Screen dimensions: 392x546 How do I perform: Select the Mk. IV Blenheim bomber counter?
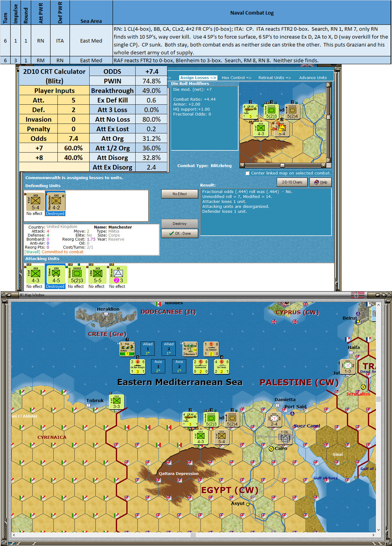point(190,349)
